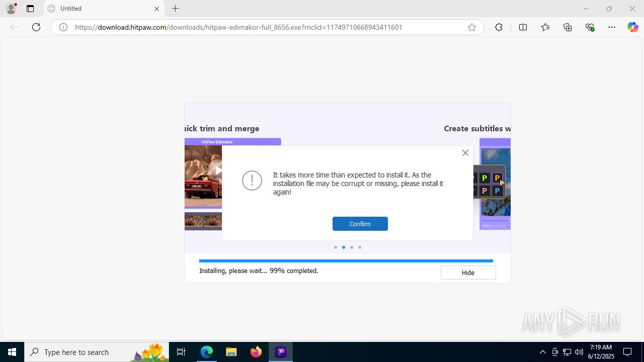View site information icon
This screenshot has height=362, width=644.
[x=63, y=27]
